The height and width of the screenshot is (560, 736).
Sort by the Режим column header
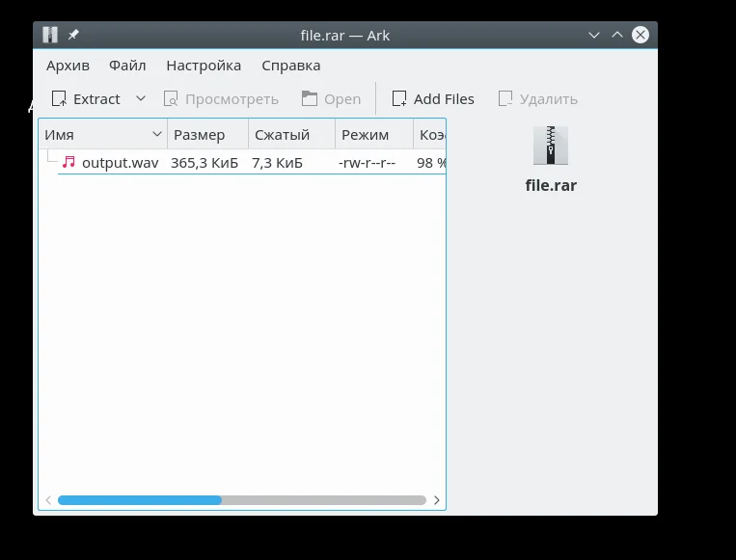pyautogui.click(x=374, y=135)
